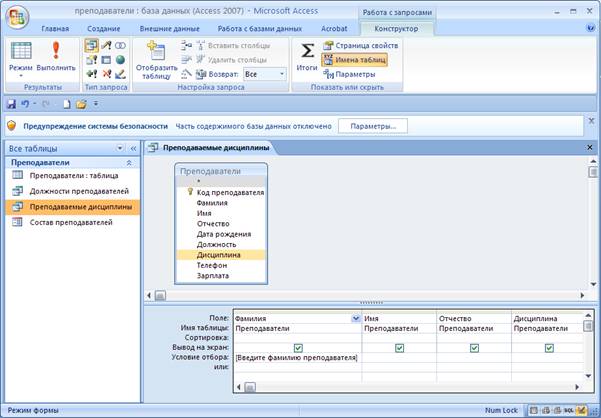Toggle the Имена таблиц button
This screenshot has height=418, width=601.
click(354, 60)
